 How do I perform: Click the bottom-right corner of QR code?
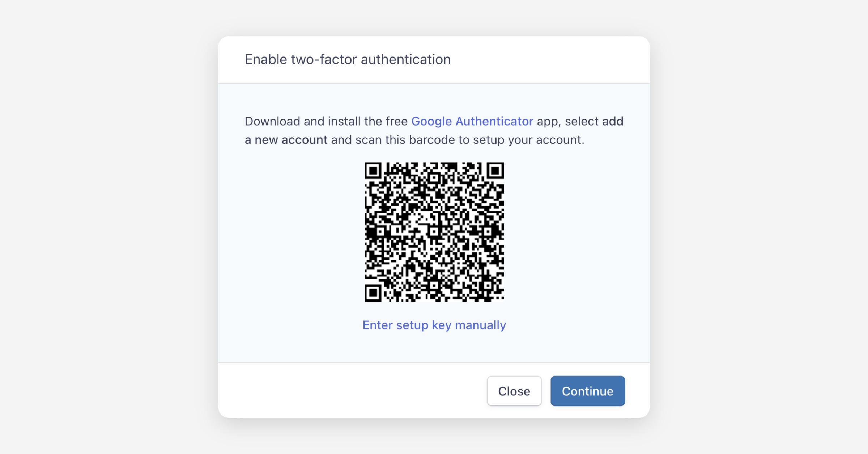coord(501,299)
